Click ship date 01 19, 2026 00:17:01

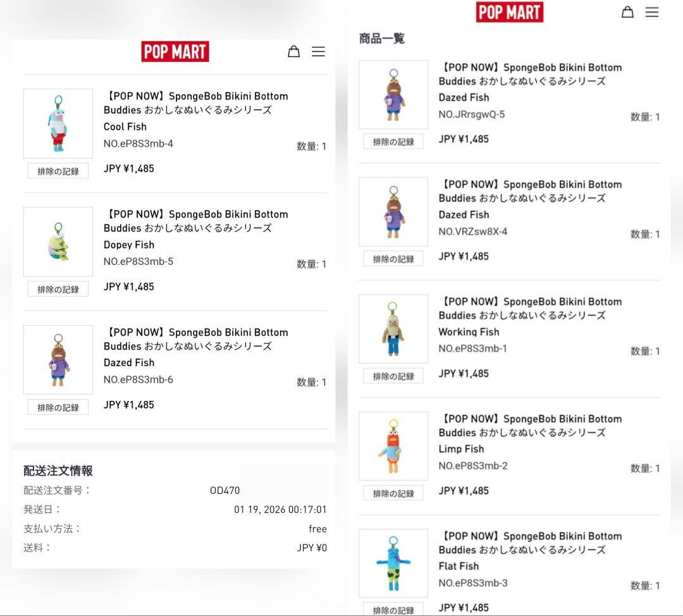[280, 509]
